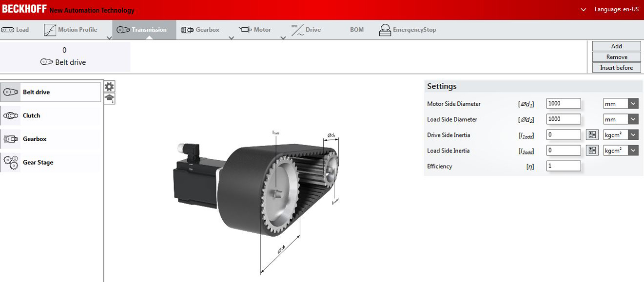Expand the chevron under Gearbox tab
This screenshot has width=644, height=282.
tap(232, 38)
